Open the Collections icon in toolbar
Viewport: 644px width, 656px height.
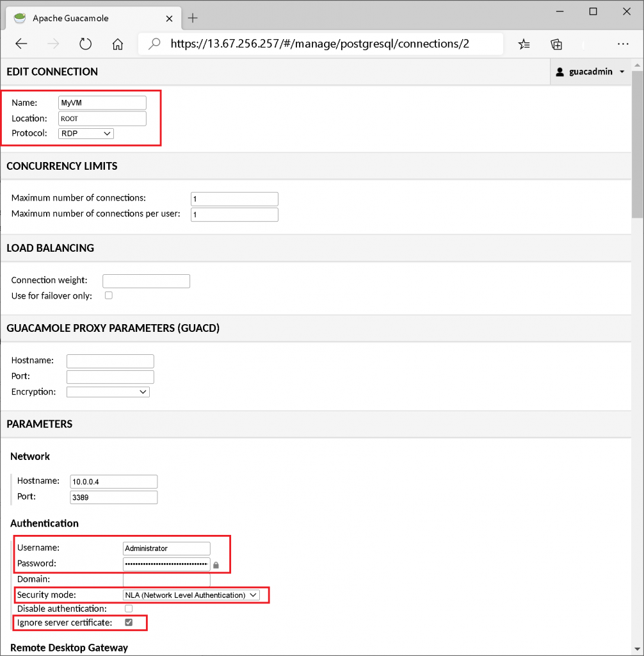[556, 44]
